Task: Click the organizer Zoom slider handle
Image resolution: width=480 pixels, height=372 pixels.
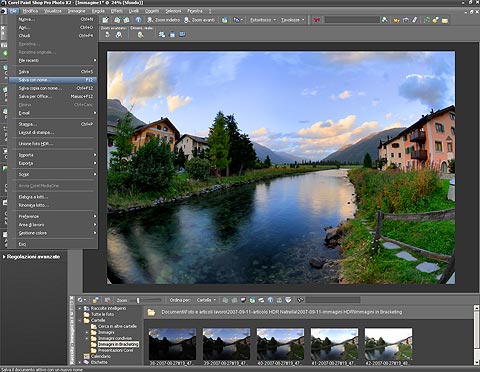Action: click(x=138, y=300)
